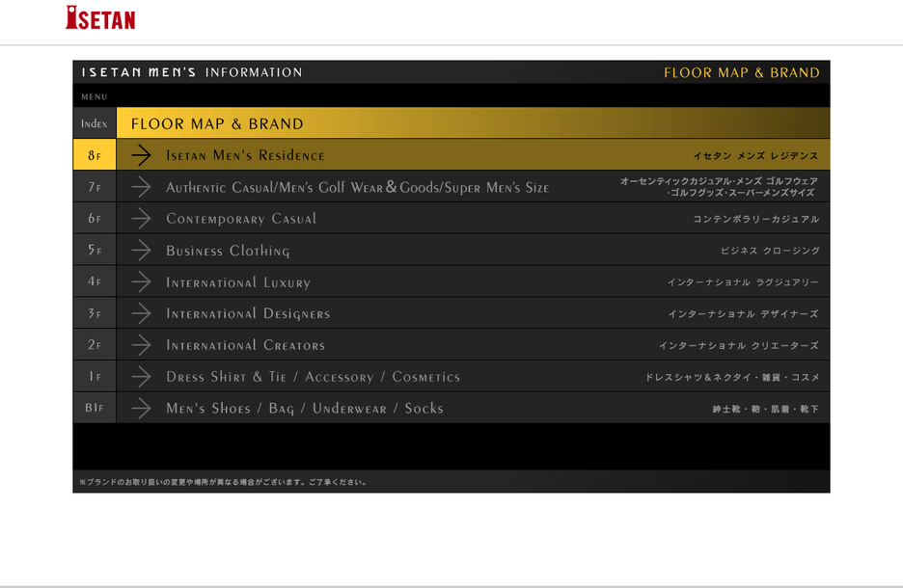Click the arrow icon beside International Creators
Image resolution: width=903 pixels, height=588 pixels.
click(141, 345)
